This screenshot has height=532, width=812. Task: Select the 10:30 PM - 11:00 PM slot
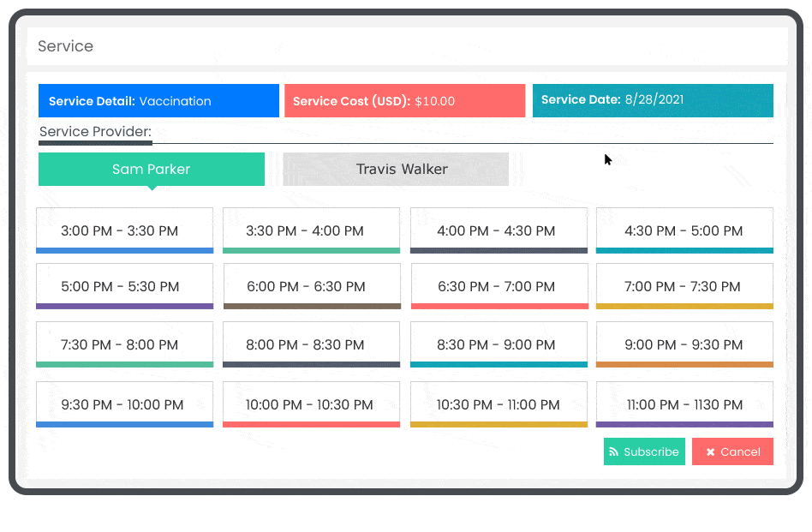pos(498,403)
